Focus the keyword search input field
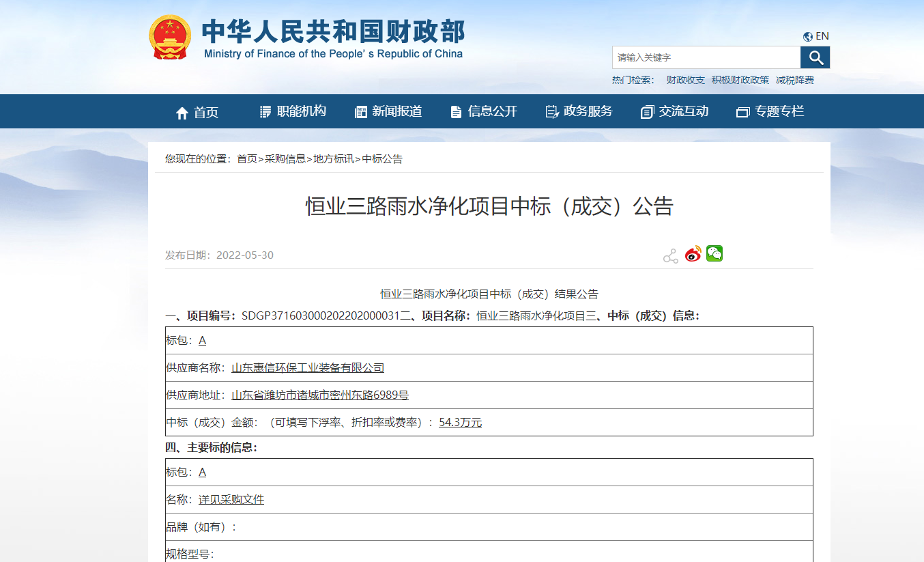Screen dimensions: 924x562 point(706,57)
